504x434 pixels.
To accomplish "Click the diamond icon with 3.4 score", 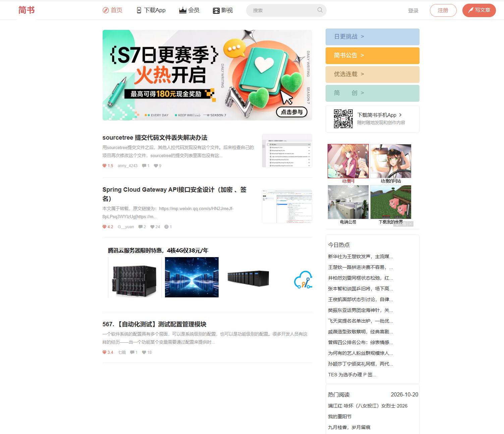I will tap(104, 352).
